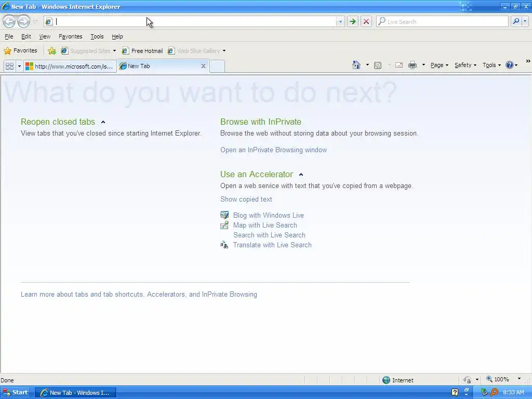Open the command bar Tools menu
Screen dimensions: 532x399
[491, 65]
